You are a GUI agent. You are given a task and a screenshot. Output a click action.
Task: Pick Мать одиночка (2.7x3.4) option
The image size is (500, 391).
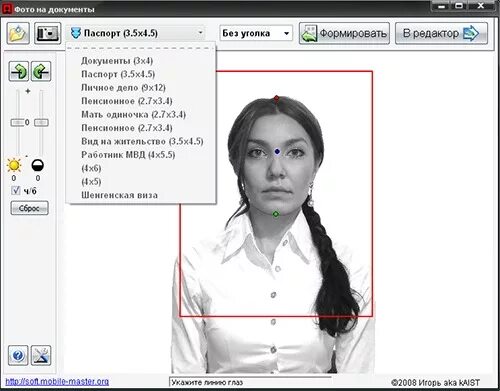pos(133,115)
